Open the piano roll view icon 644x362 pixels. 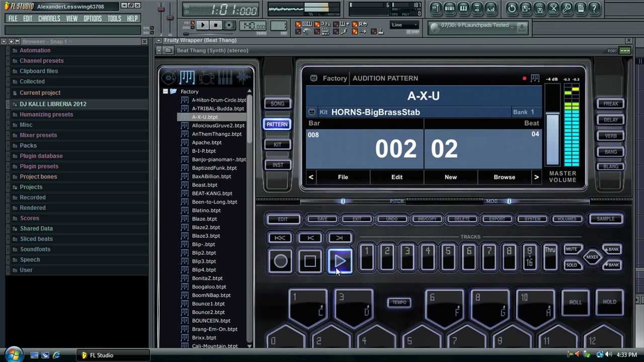tap(463, 8)
